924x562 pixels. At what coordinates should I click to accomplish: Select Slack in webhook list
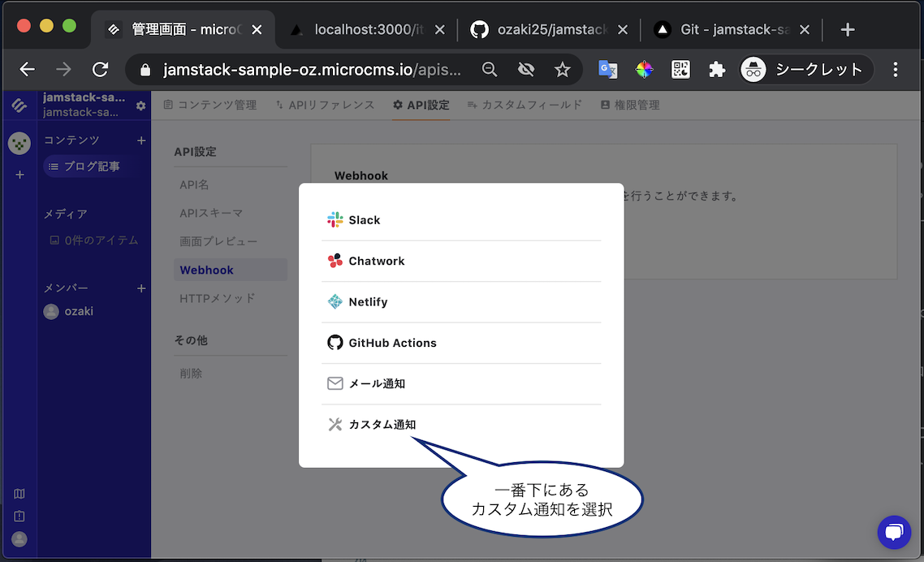pyautogui.click(x=461, y=220)
